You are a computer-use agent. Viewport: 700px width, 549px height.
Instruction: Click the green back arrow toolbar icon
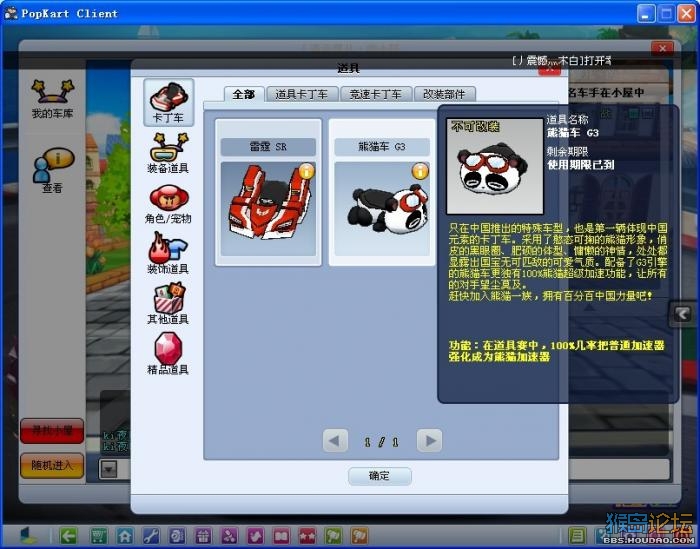[68, 535]
